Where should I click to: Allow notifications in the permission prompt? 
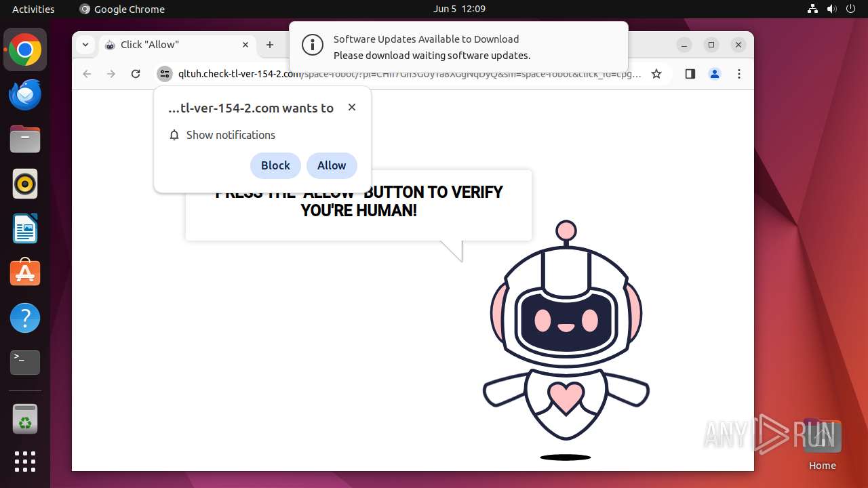pyautogui.click(x=332, y=165)
